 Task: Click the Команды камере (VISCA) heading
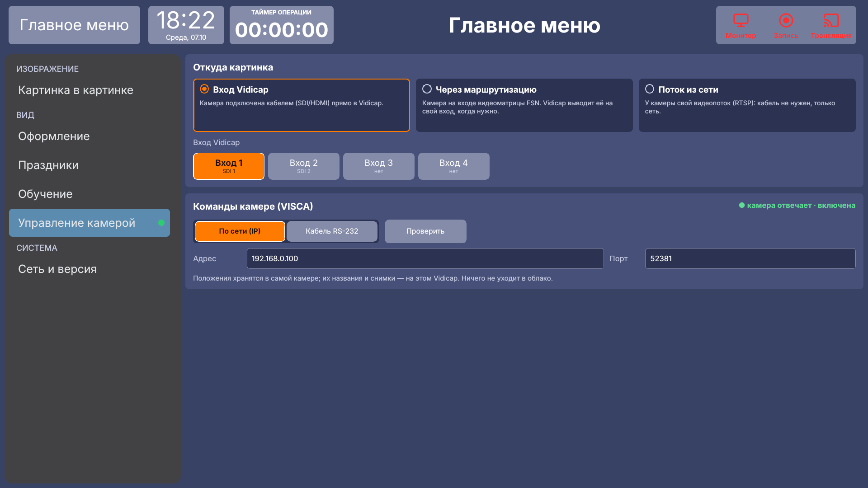(x=253, y=206)
